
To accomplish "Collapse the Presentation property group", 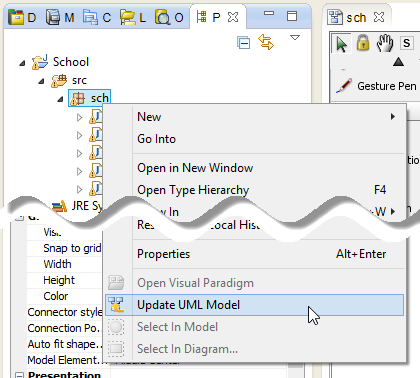I will click(20, 375).
